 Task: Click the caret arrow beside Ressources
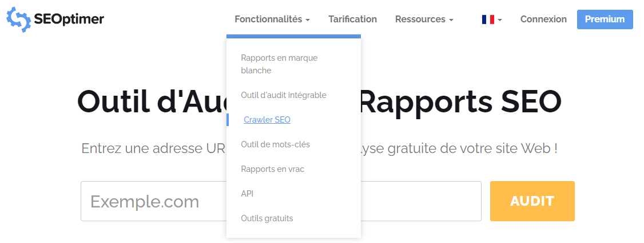tap(451, 20)
